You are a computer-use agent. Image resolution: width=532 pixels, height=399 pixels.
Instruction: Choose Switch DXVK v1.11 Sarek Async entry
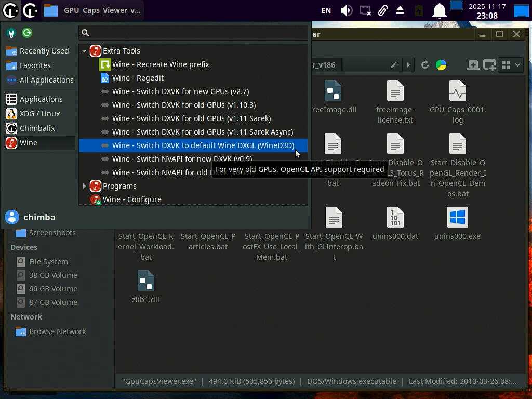click(193, 132)
